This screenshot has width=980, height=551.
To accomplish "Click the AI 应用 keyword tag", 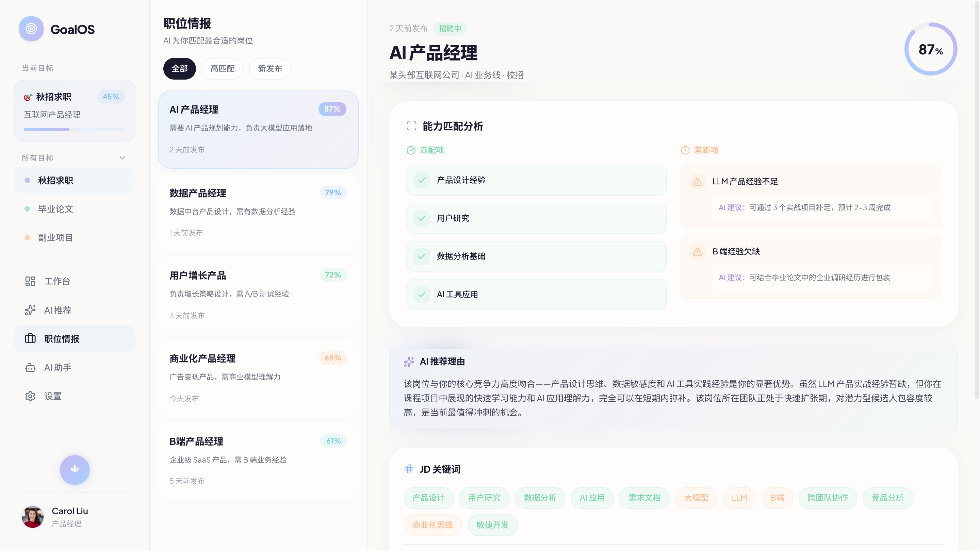I will pyautogui.click(x=592, y=498).
